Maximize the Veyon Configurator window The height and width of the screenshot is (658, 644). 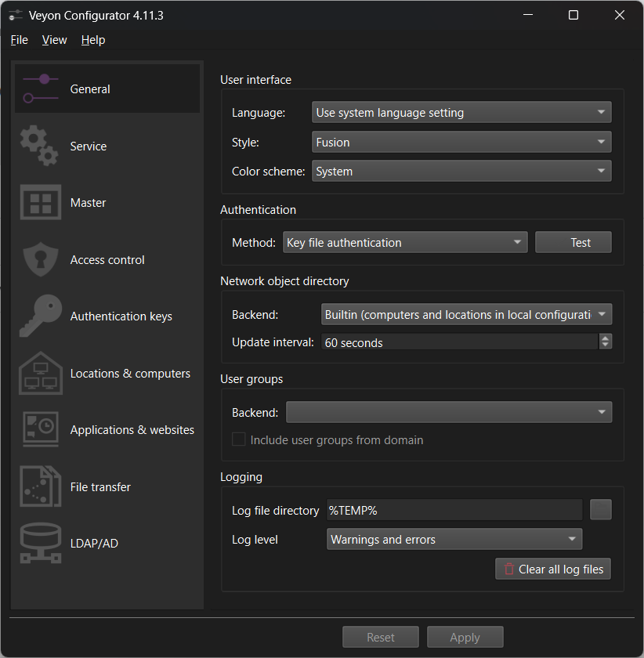point(573,15)
